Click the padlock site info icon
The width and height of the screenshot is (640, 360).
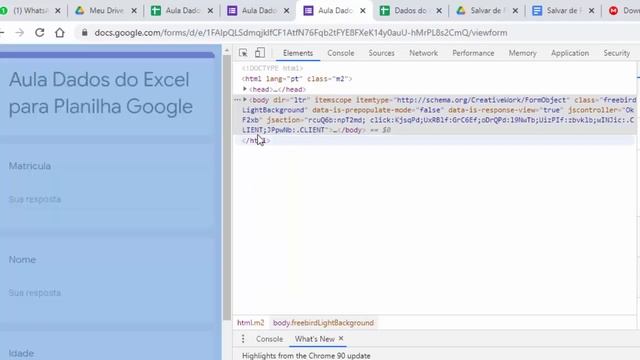(84, 33)
